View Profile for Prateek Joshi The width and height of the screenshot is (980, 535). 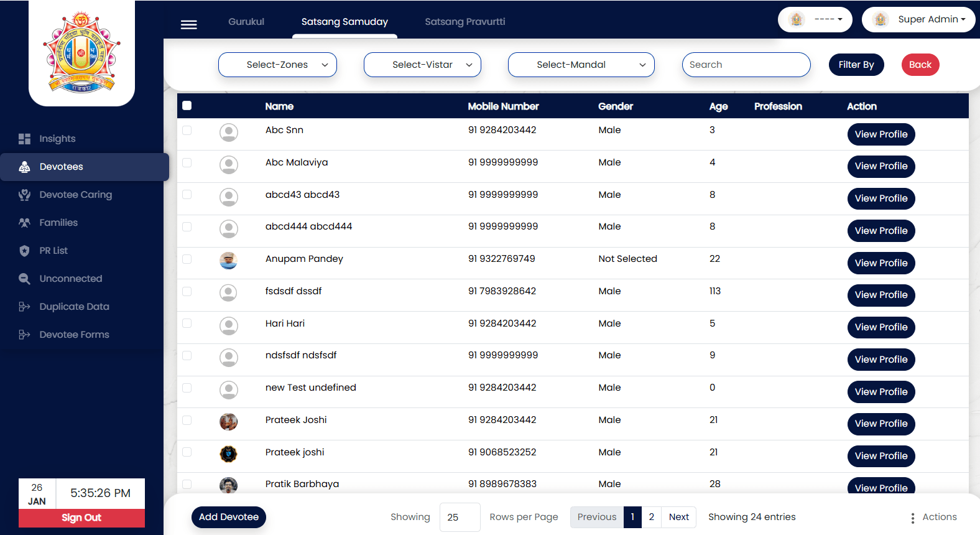(x=881, y=424)
